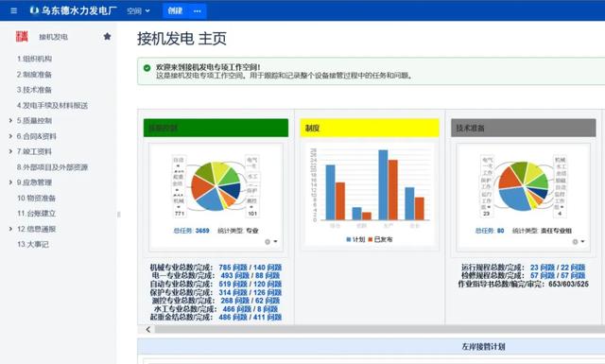This screenshot has height=364, width=605.
Task: Click the 乌东德水力发电厂 logo icon
Action: 34,10
